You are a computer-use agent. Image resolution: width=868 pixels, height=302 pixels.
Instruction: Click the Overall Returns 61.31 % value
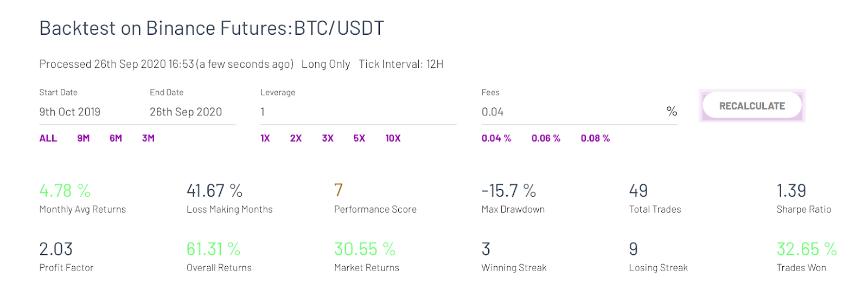[x=213, y=249]
